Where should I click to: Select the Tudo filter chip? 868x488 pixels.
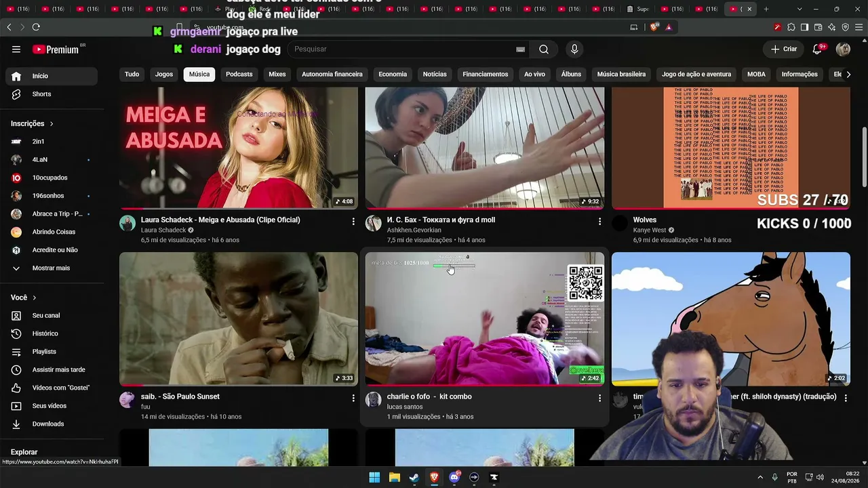coord(132,74)
